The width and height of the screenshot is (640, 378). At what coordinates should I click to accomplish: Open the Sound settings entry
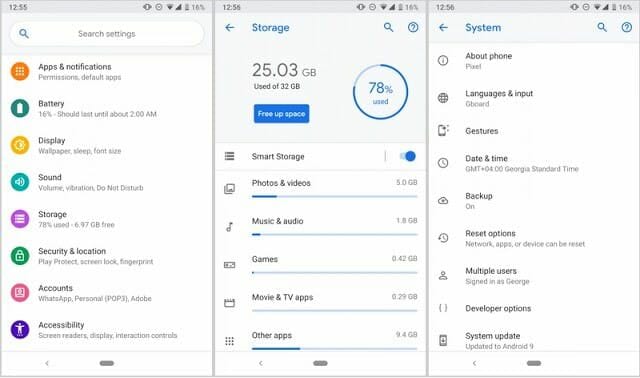pos(107,182)
